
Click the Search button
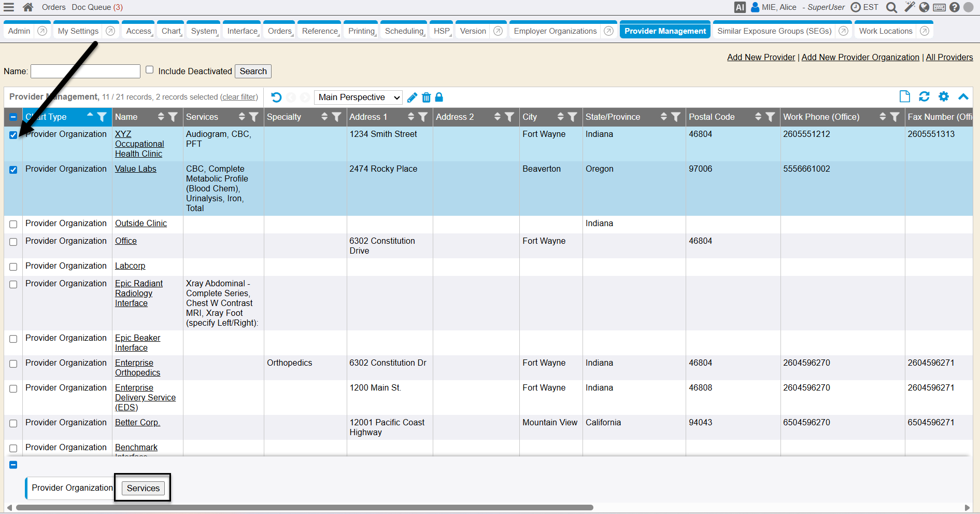(x=253, y=72)
